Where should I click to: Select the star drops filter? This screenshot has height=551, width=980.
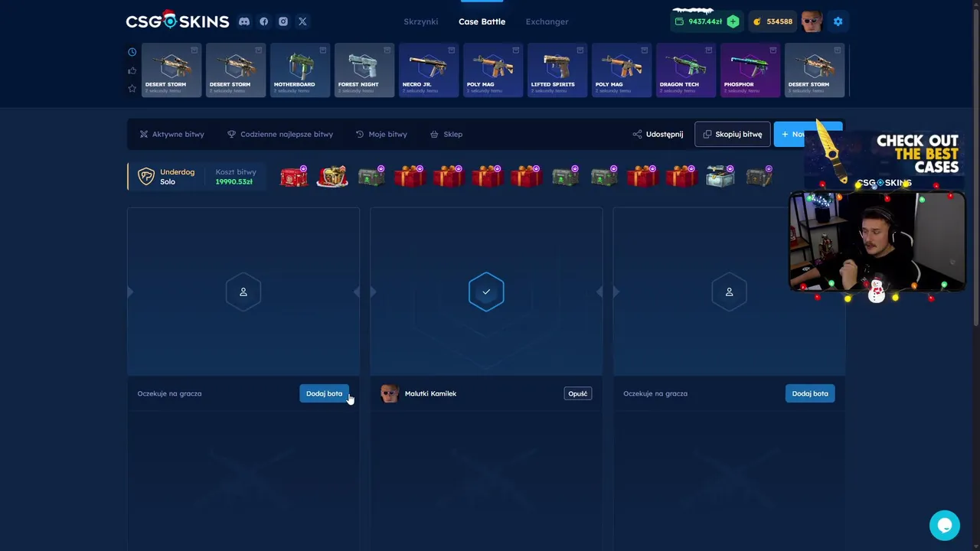coord(132,89)
